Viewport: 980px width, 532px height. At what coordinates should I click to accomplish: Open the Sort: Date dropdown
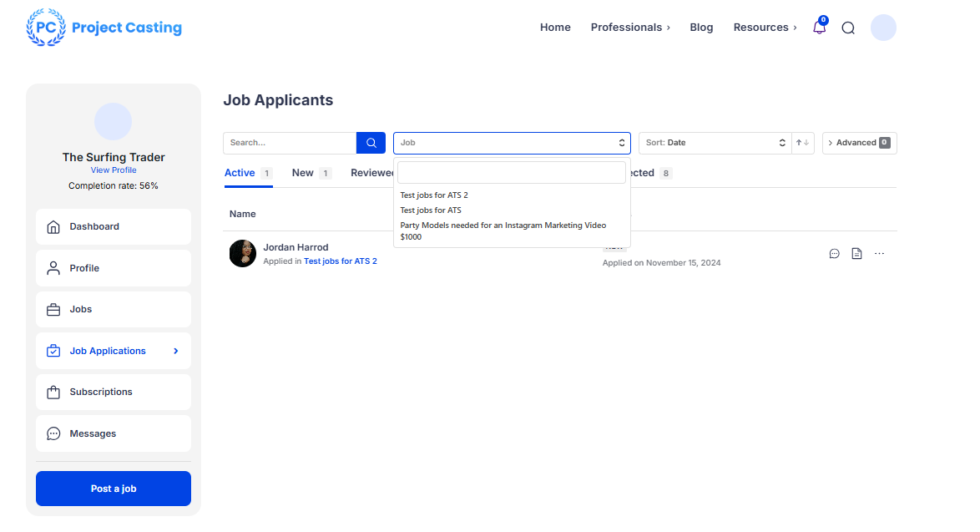click(x=715, y=143)
